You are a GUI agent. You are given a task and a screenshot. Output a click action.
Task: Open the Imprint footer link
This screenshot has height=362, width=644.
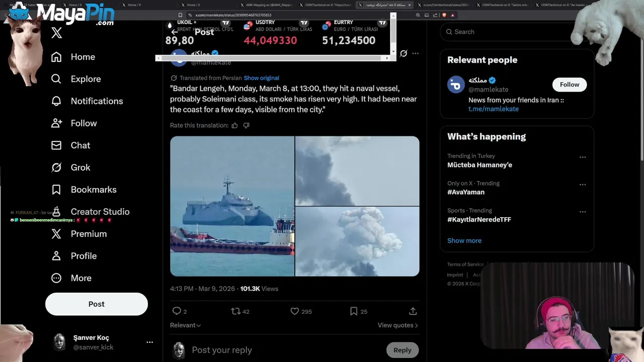(455, 275)
